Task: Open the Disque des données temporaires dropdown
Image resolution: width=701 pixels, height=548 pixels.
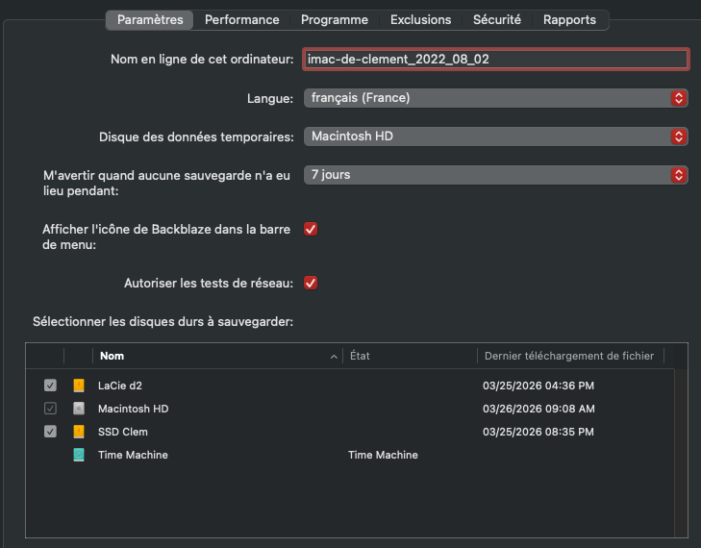Action: click(496, 136)
